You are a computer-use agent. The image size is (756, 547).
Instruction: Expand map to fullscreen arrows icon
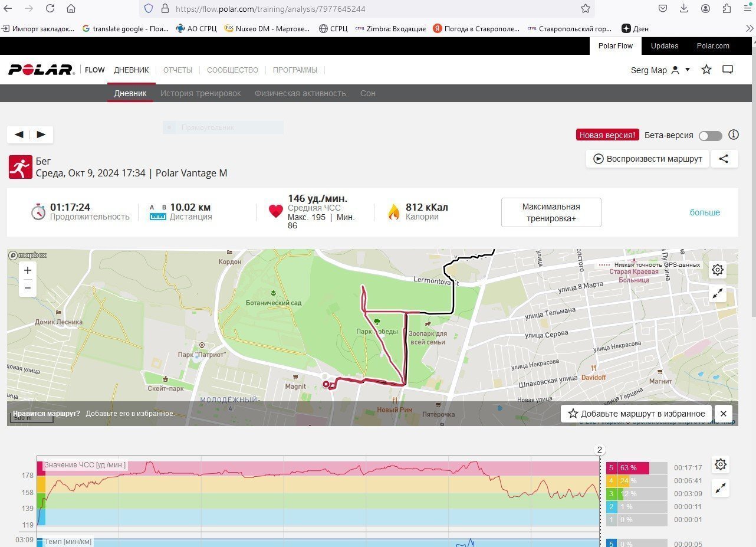coord(718,293)
